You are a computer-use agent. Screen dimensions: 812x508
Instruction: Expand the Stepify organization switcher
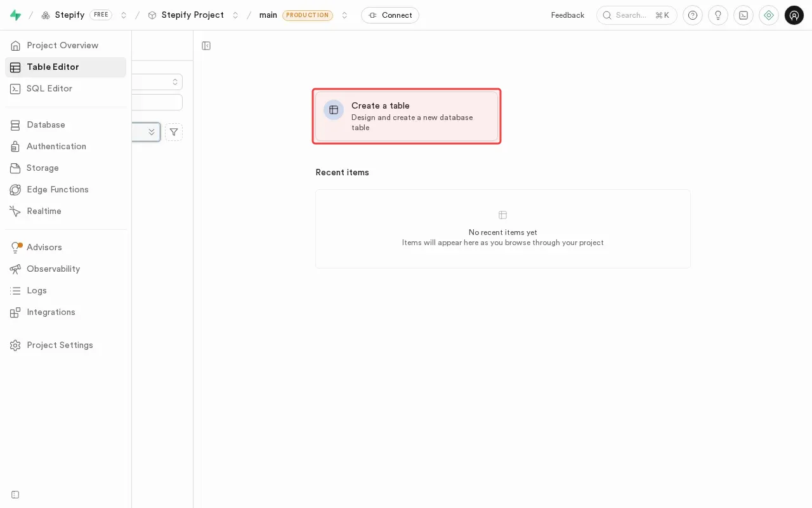124,15
